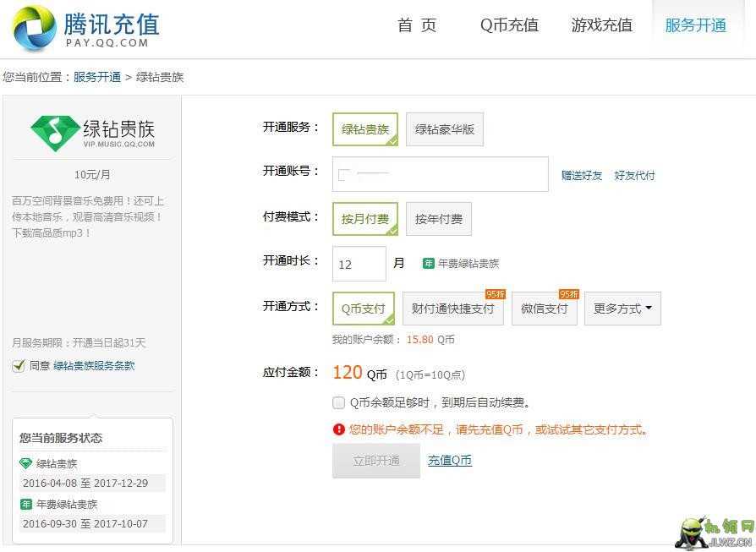
Task: Open 服务开通 tab
Action: pos(696,25)
